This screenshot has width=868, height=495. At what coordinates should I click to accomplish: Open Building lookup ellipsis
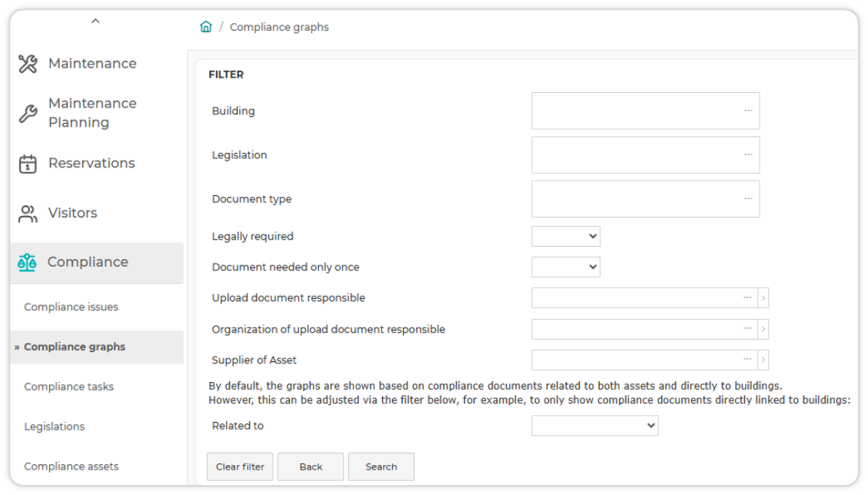click(x=748, y=111)
